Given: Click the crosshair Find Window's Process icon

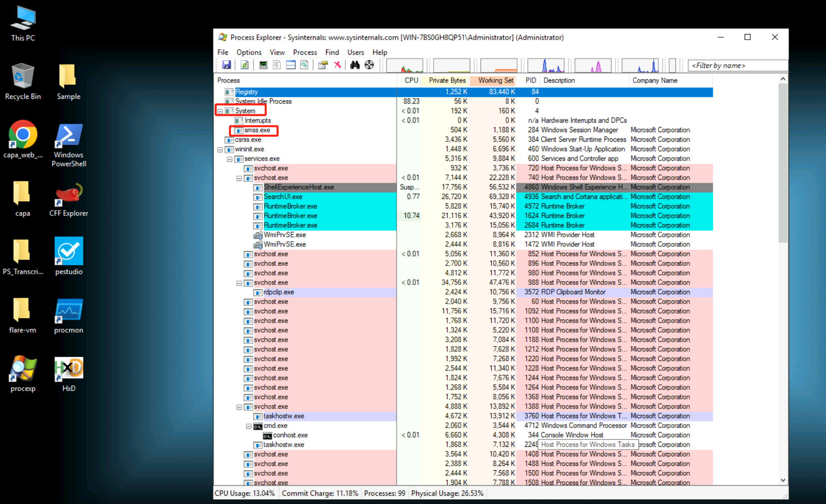Looking at the screenshot, I should click(x=369, y=65).
